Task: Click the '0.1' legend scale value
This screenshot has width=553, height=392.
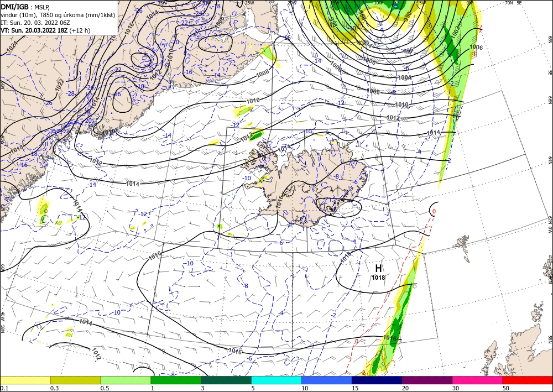Action: (x=3, y=388)
